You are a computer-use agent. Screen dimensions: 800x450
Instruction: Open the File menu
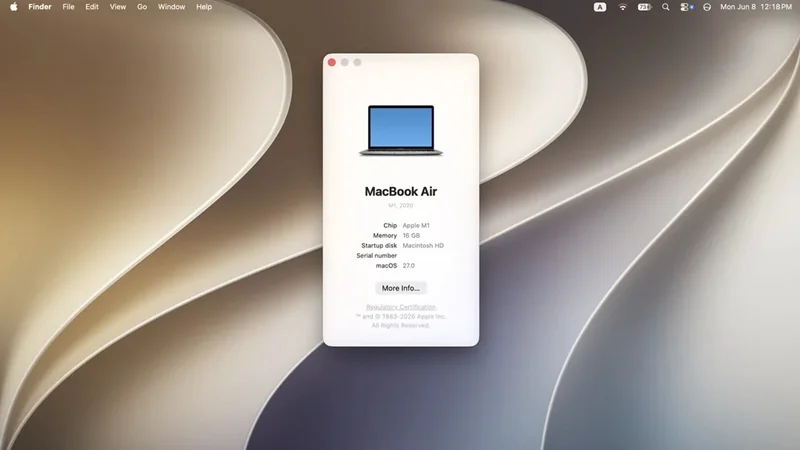[x=68, y=7]
